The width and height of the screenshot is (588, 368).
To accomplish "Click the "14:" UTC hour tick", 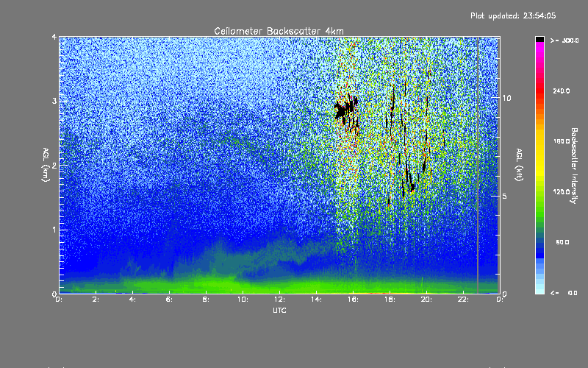I will tap(316, 300).
